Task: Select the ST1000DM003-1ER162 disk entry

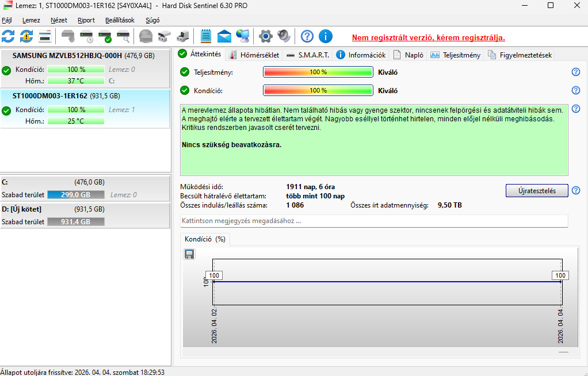Action: pos(85,109)
